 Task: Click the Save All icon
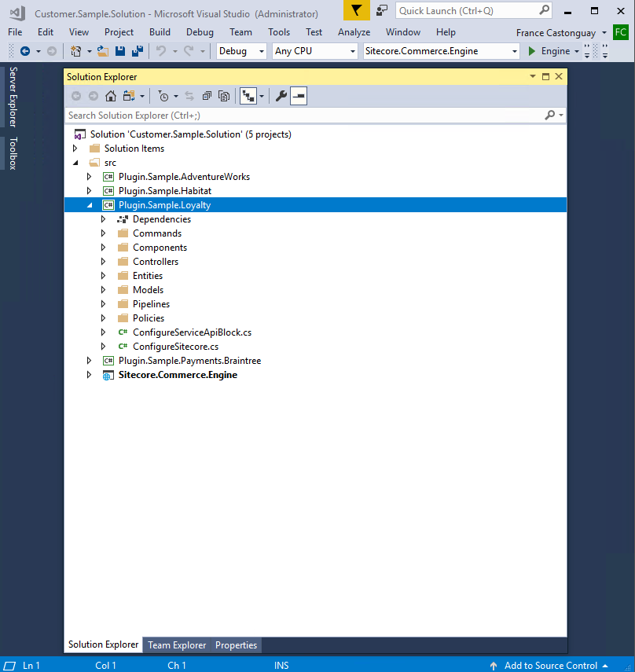tap(137, 51)
